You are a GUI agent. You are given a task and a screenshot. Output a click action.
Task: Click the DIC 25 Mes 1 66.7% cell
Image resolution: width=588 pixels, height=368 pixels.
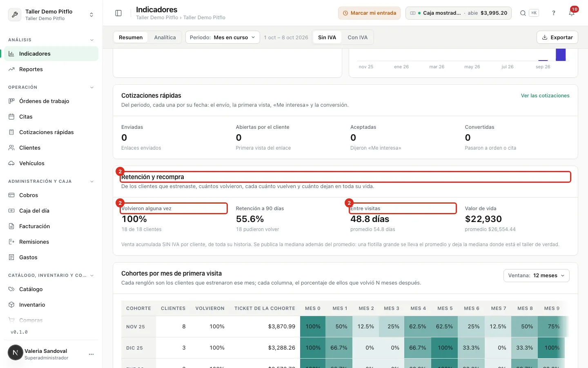(339, 348)
